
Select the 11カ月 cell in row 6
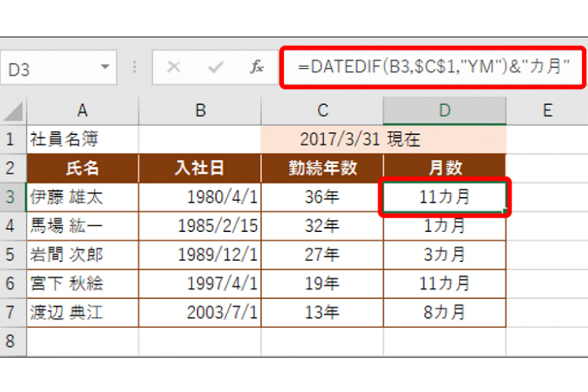point(445,284)
